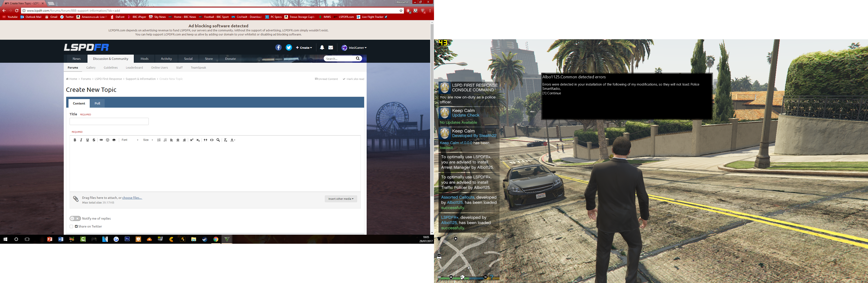Click the spoiler eye icon in the editor

click(114, 140)
